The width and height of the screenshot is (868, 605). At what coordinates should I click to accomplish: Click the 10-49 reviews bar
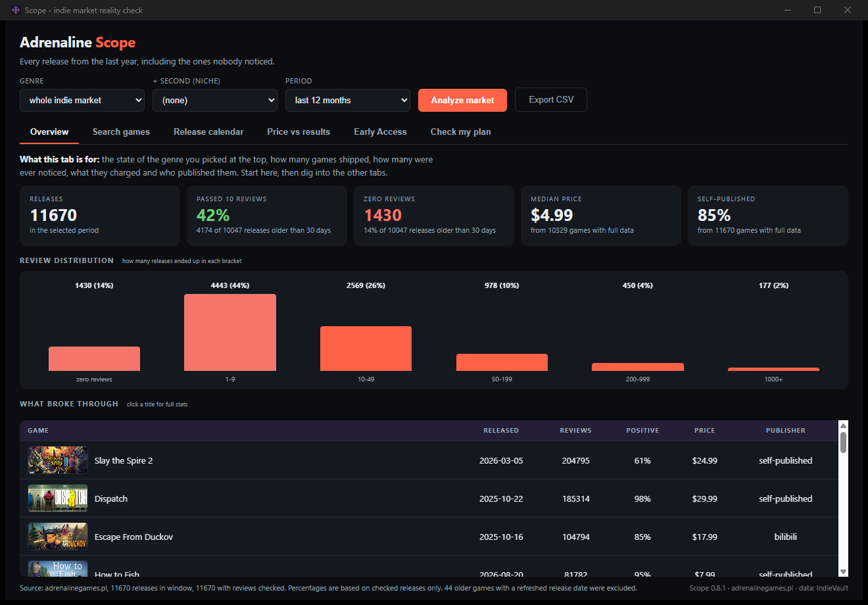(366, 349)
